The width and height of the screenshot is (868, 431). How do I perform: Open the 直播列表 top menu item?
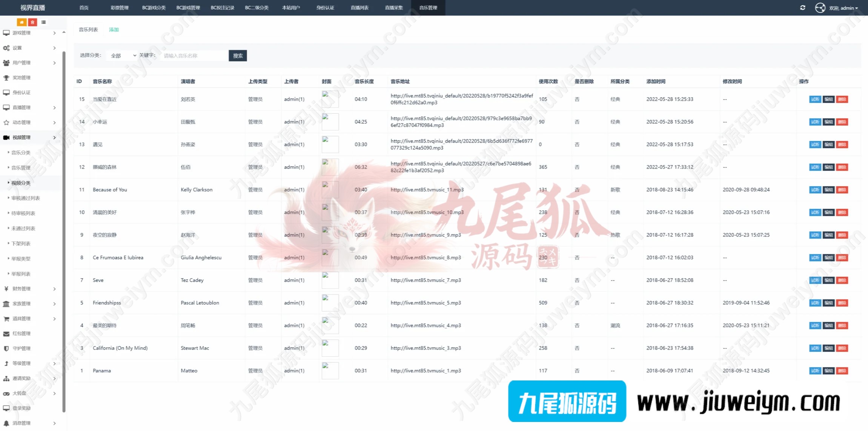[359, 8]
